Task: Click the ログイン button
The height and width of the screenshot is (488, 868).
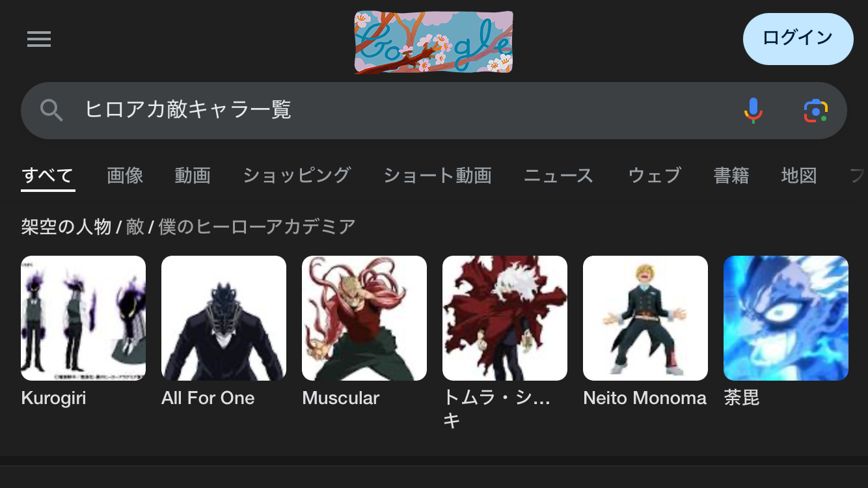Action: [798, 38]
